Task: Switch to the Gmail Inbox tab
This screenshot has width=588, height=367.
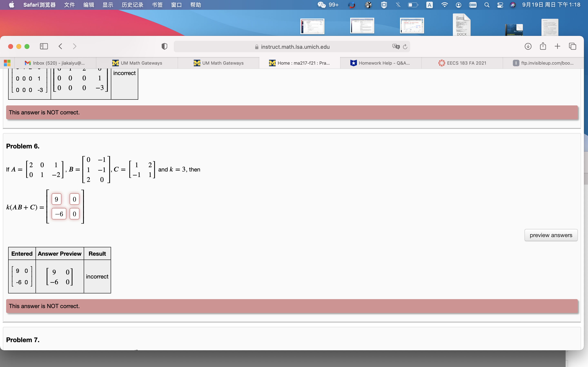Action: tap(55, 63)
